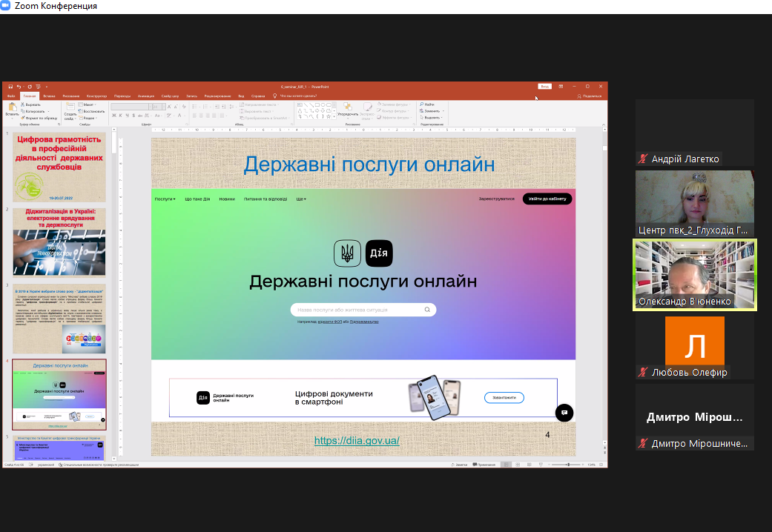Click the black chat bubble icon on slide
The width and height of the screenshot is (772, 532).
[564, 413]
